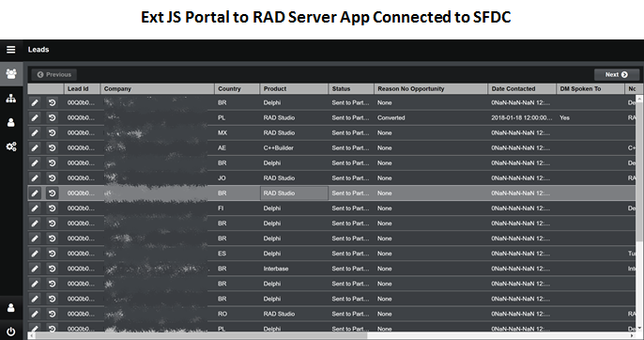
Task: Sort by Date Contacted column header
Action: tap(522, 89)
